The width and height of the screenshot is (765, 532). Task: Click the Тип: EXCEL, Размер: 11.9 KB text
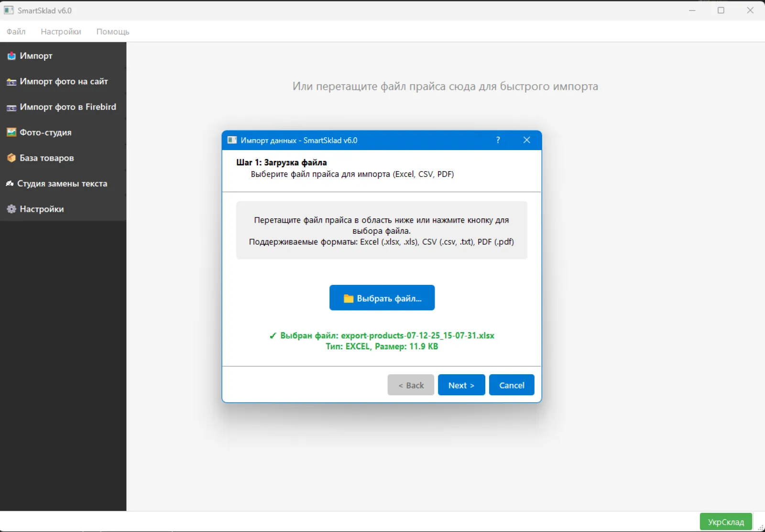pos(382,347)
